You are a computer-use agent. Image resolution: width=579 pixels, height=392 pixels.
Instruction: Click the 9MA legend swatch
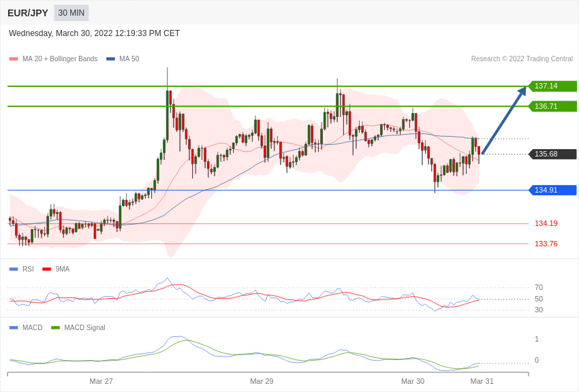[47, 269]
